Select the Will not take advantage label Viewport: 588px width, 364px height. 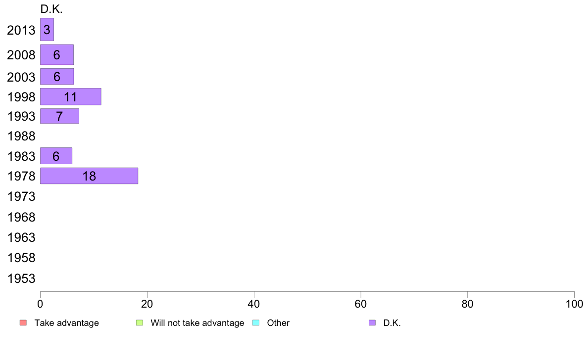click(x=197, y=323)
